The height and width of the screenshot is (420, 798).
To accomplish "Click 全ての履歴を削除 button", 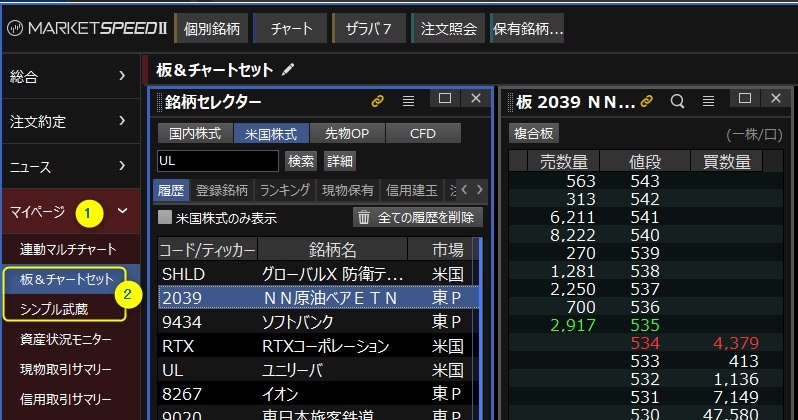I will point(418,217).
